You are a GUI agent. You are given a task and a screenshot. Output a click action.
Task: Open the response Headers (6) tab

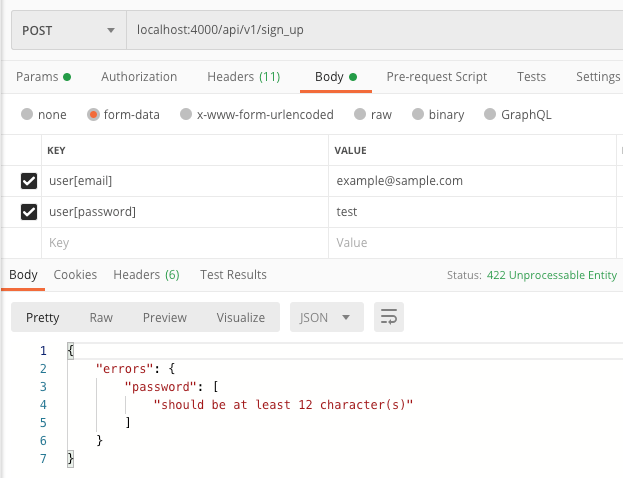pos(146,275)
